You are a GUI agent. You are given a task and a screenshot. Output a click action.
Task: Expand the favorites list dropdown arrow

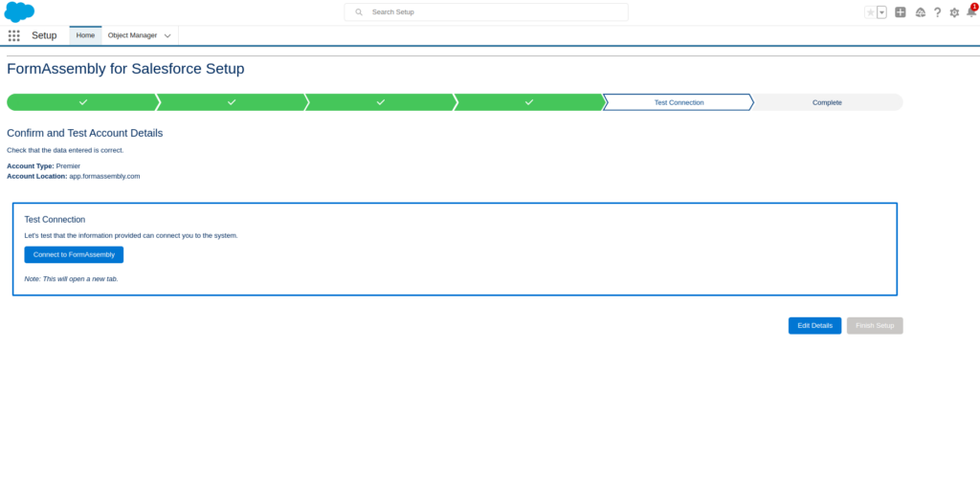coord(881,12)
